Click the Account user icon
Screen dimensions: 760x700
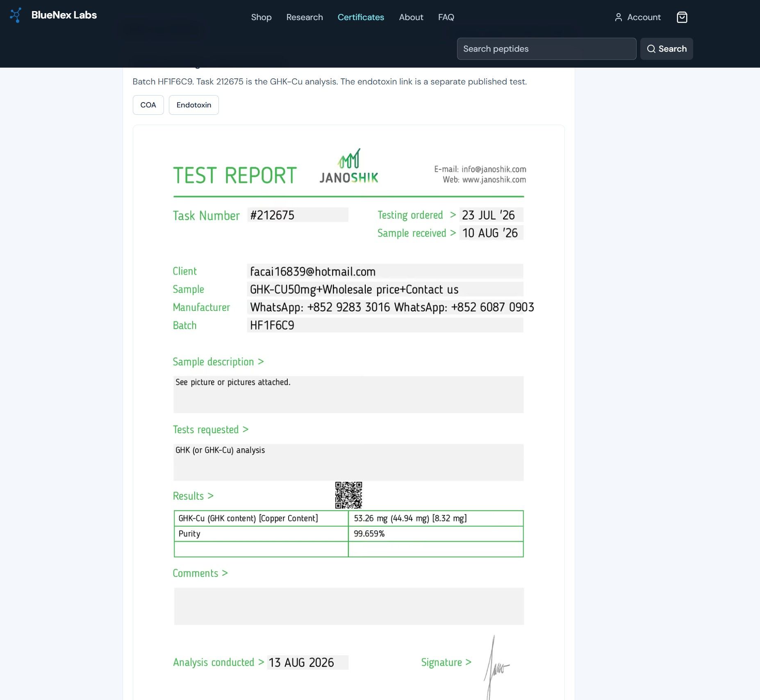coord(618,17)
